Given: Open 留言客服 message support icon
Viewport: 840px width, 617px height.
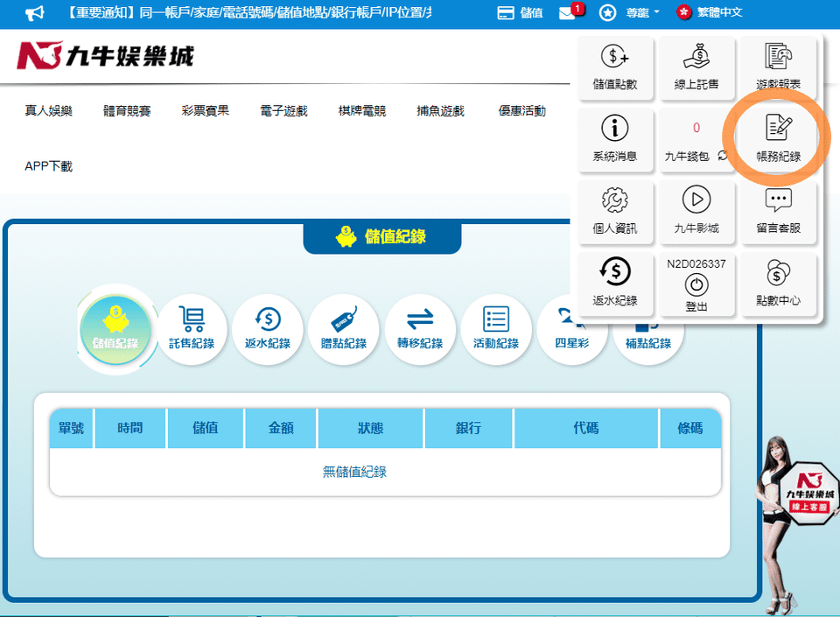Looking at the screenshot, I should pyautogui.click(x=778, y=212).
